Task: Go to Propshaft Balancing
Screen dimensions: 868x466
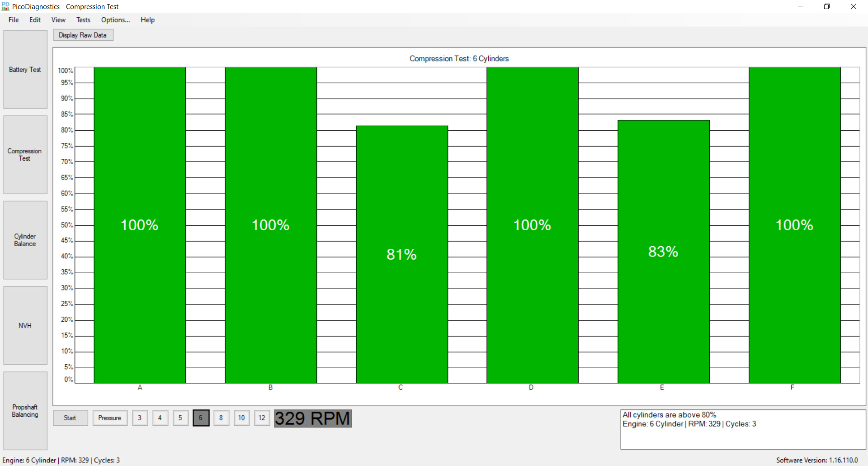Action: [x=25, y=411]
